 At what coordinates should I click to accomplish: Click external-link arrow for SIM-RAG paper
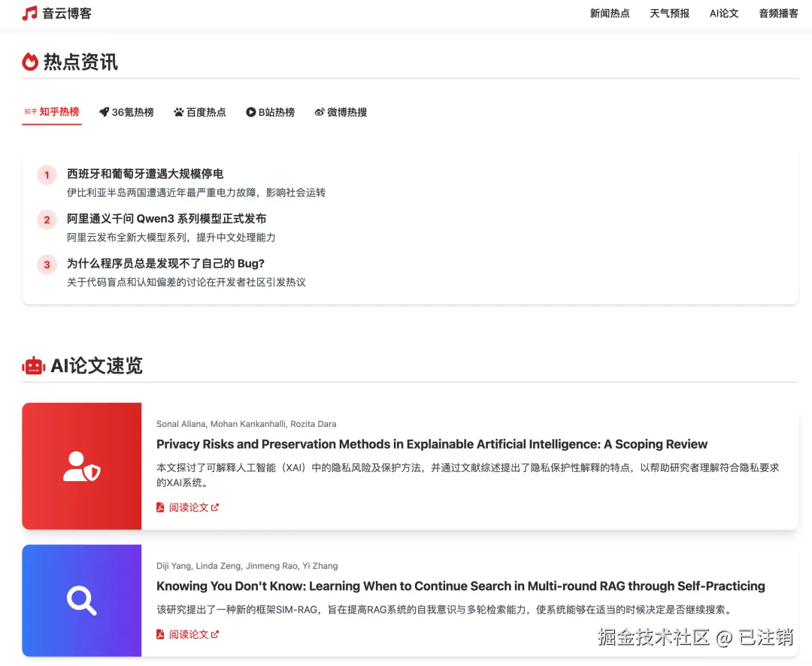click(x=215, y=634)
